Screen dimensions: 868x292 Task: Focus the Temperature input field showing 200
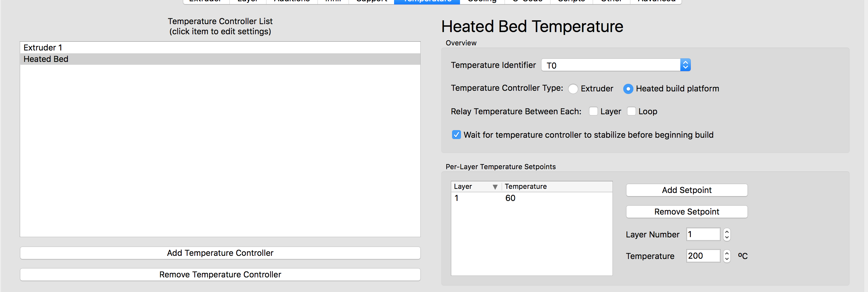pos(703,256)
